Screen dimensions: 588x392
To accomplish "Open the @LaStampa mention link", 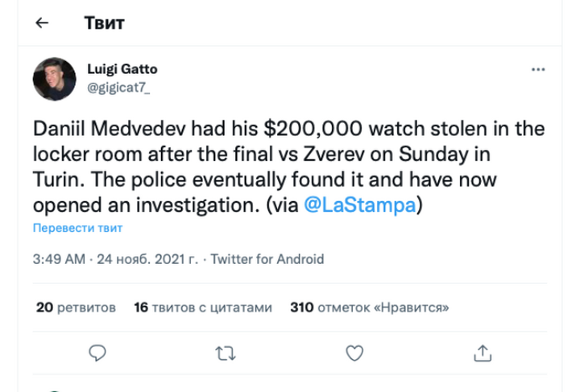I will point(361,205).
